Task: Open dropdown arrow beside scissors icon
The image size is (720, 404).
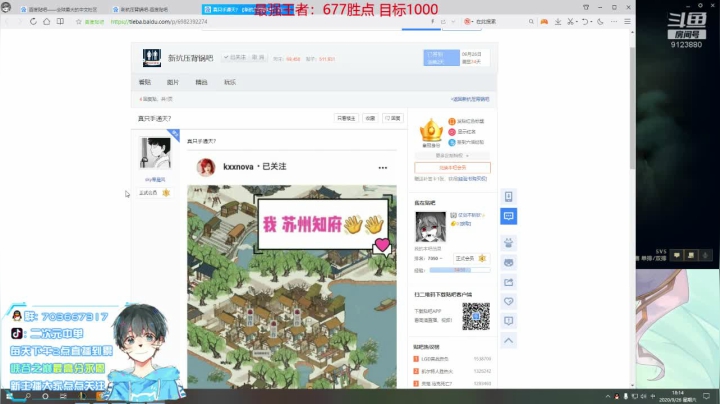Action: [576, 22]
